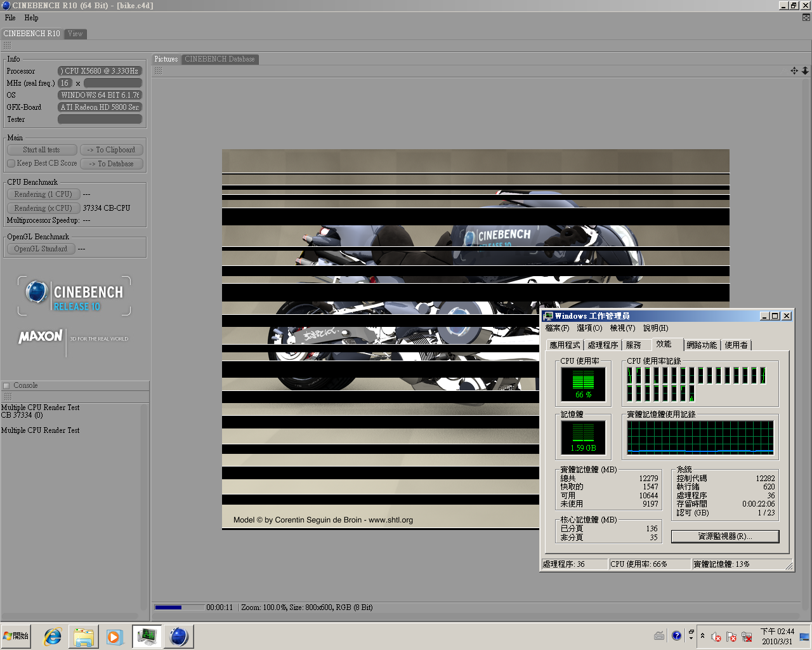Image resolution: width=812 pixels, height=650 pixels.
Task: Click Rendering (x CPU) button
Action: pos(43,208)
